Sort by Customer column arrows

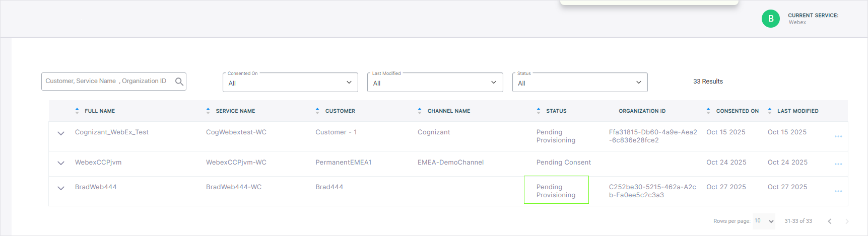(317, 111)
